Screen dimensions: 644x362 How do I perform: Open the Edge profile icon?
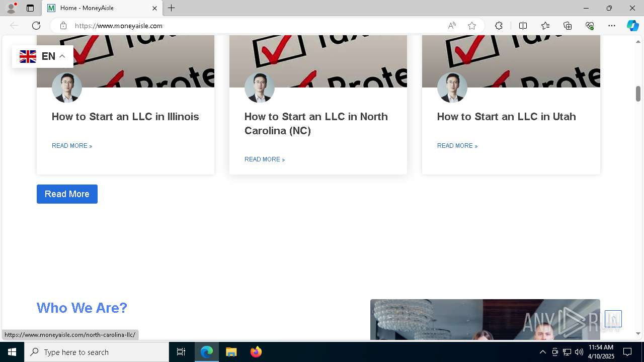tap(11, 8)
